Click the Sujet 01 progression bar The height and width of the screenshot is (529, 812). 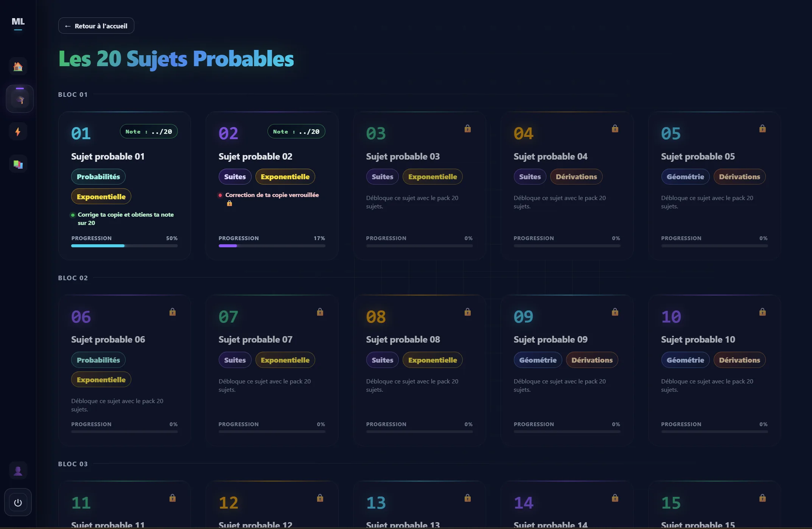(124, 246)
